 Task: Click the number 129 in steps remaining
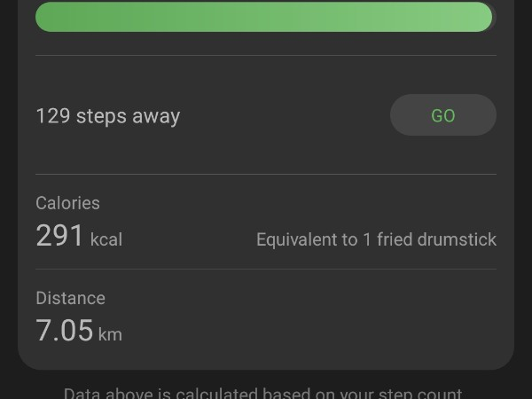point(52,116)
